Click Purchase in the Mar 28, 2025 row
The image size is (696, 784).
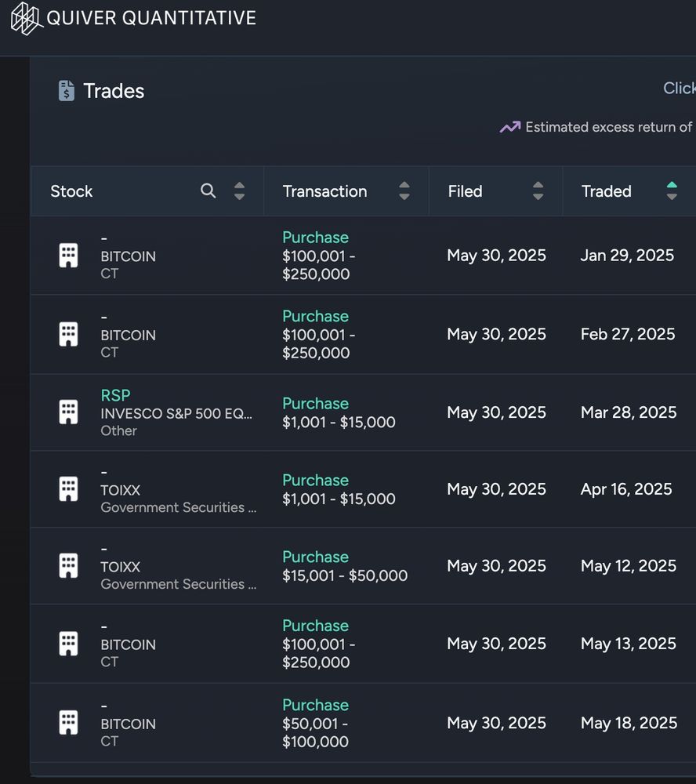[316, 404]
